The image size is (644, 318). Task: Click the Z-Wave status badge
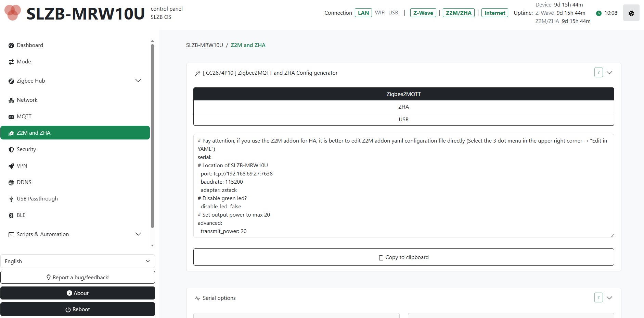coord(423,13)
